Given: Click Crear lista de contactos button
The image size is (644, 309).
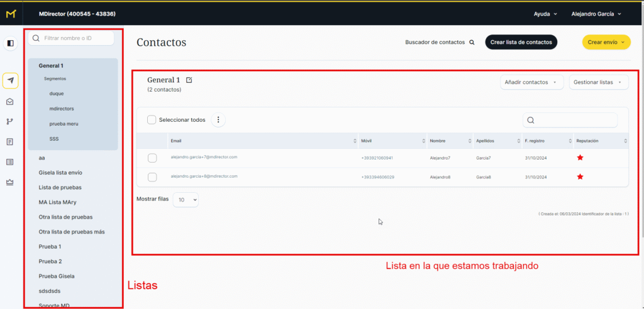Looking at the screenshot, I should click(521, 42).
